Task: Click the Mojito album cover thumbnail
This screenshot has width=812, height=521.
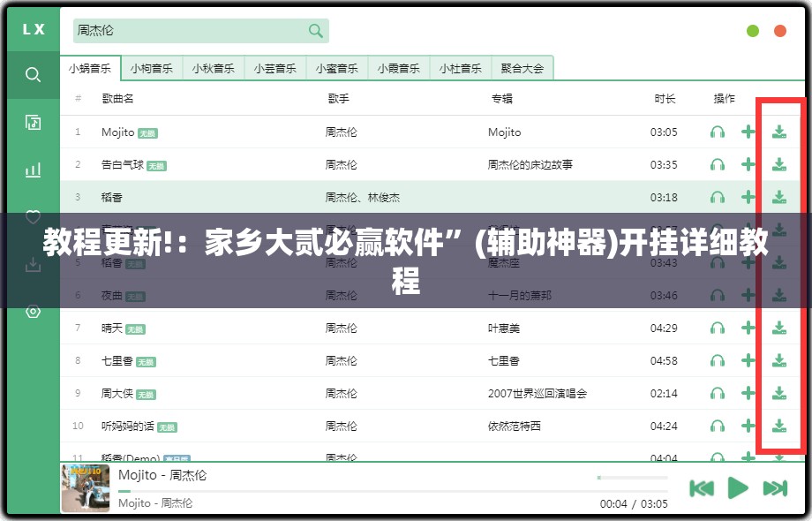Action: point(86,488)
